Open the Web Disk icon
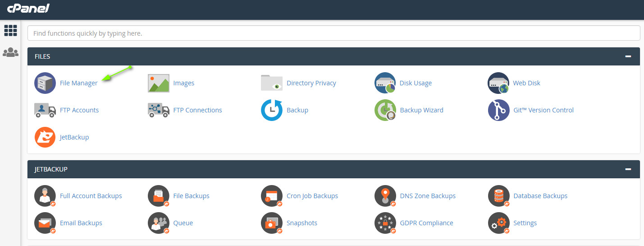The width and height of the screenshot is (644, 246). coord(498,83)
